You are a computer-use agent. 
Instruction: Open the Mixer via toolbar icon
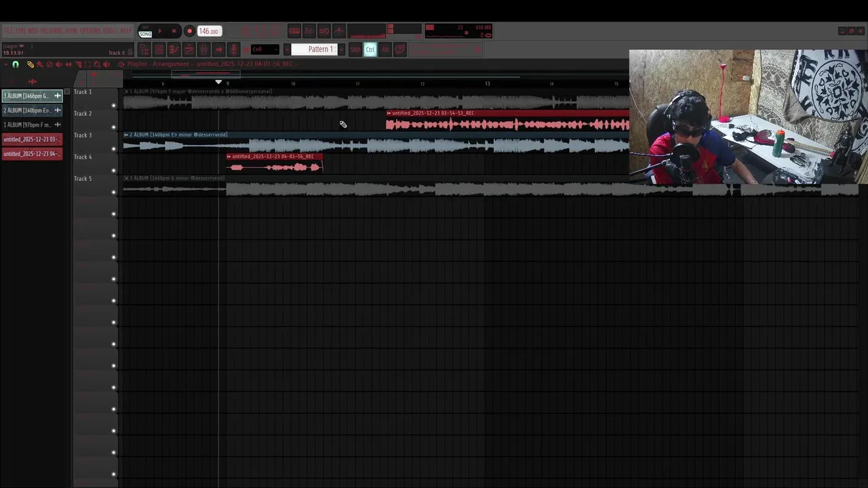(204, 49)
